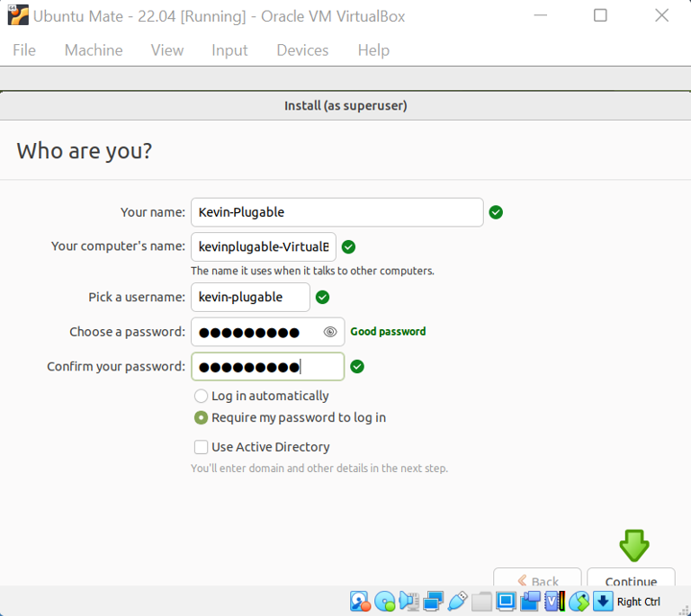Open the Machine menu

pos(94,50)
